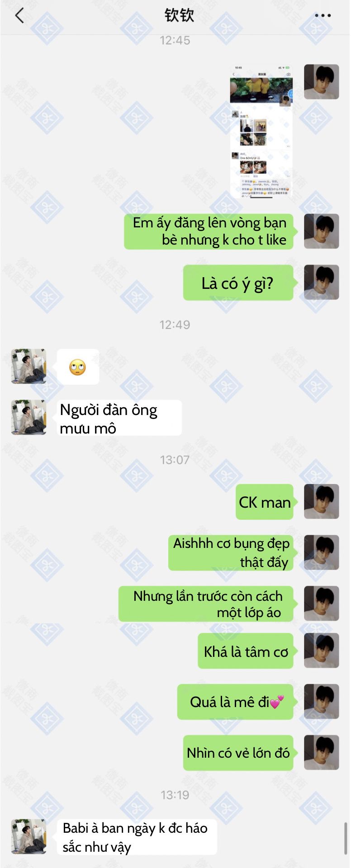This screenshot has width=351, height=868.
Task: Select the 'CK man' message bubble
Action: coord(265,502)
